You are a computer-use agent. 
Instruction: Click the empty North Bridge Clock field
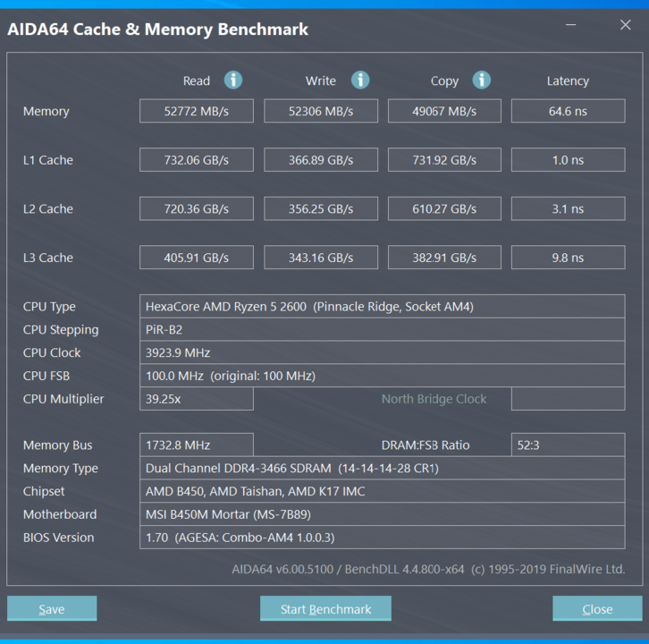click(x=569, y=399)
